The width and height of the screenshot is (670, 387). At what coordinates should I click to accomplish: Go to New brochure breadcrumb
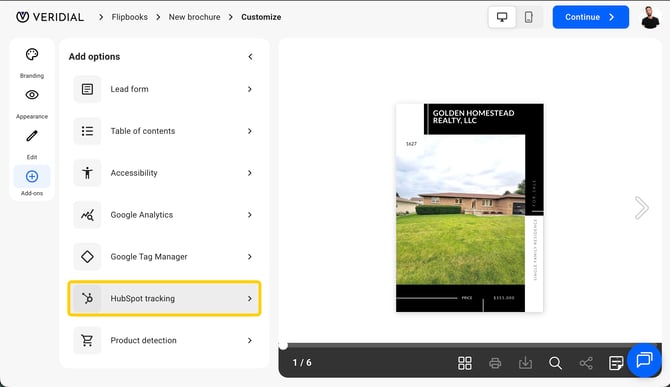pyautogui.click(x=194, y=17)
